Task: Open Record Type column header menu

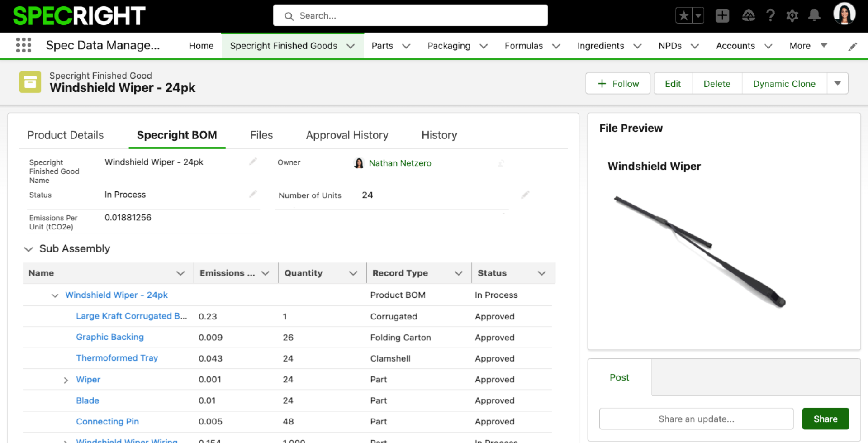Action: pos(459,273)
